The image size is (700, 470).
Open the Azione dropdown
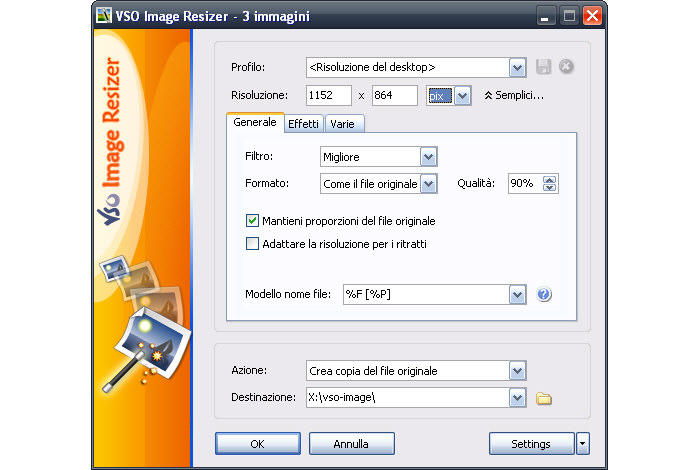(517, 371)
